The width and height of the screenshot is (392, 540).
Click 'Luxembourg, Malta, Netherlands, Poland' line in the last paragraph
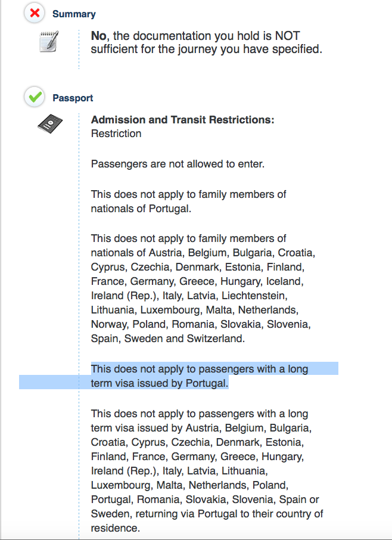click(189, 485)
